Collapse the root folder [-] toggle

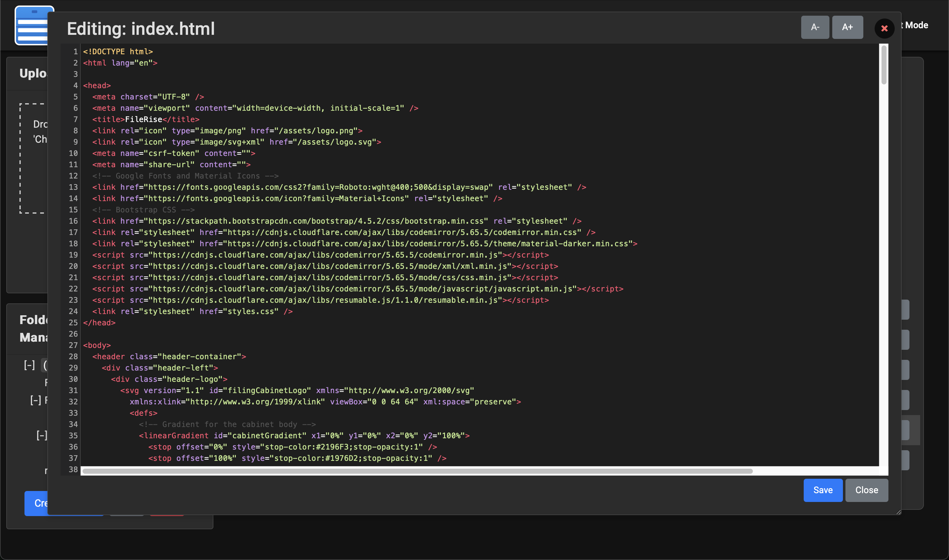pos(29,365)
